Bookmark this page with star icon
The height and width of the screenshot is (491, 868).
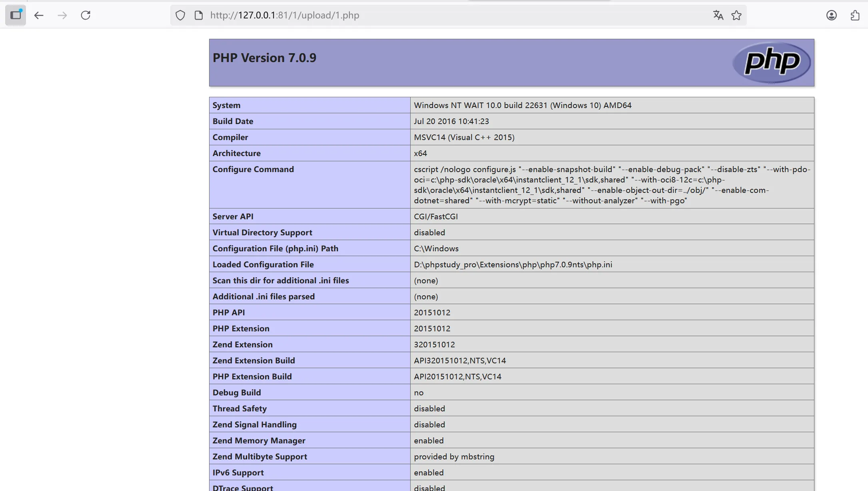736,15
